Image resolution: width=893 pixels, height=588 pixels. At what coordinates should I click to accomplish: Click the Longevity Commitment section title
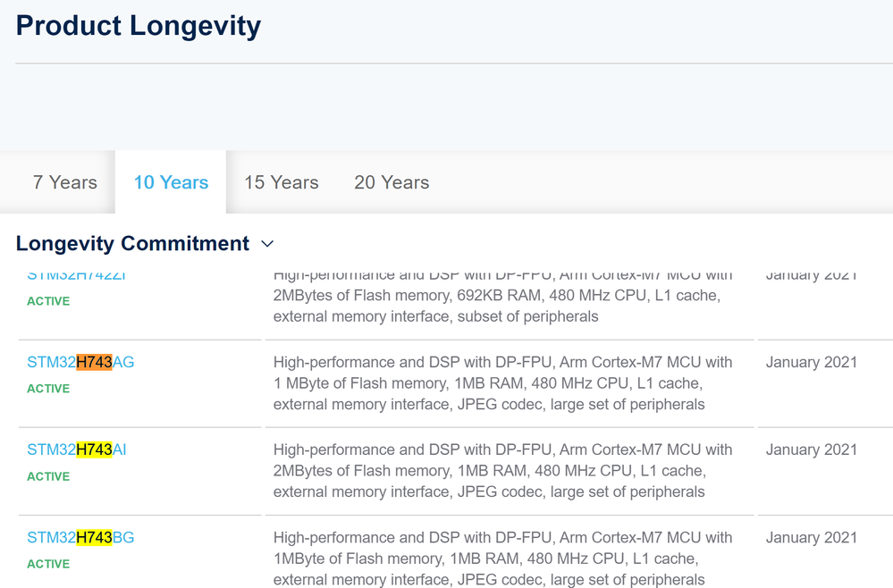pos(132,244)
